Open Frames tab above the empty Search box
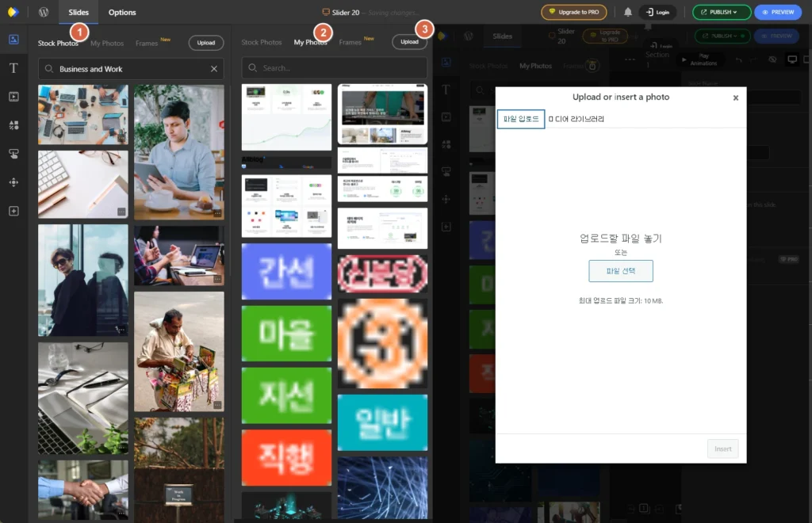Screen dimensions: 812x523 350,43
